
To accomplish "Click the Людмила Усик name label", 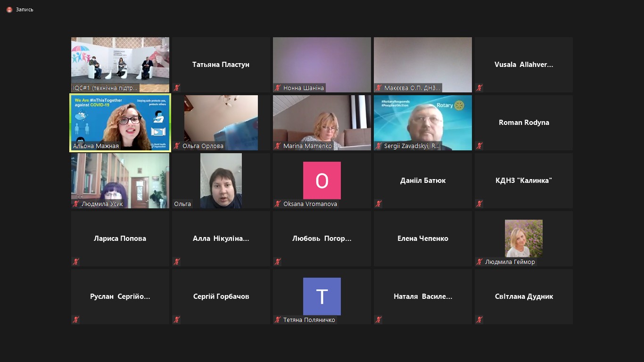I will (102, 204).
